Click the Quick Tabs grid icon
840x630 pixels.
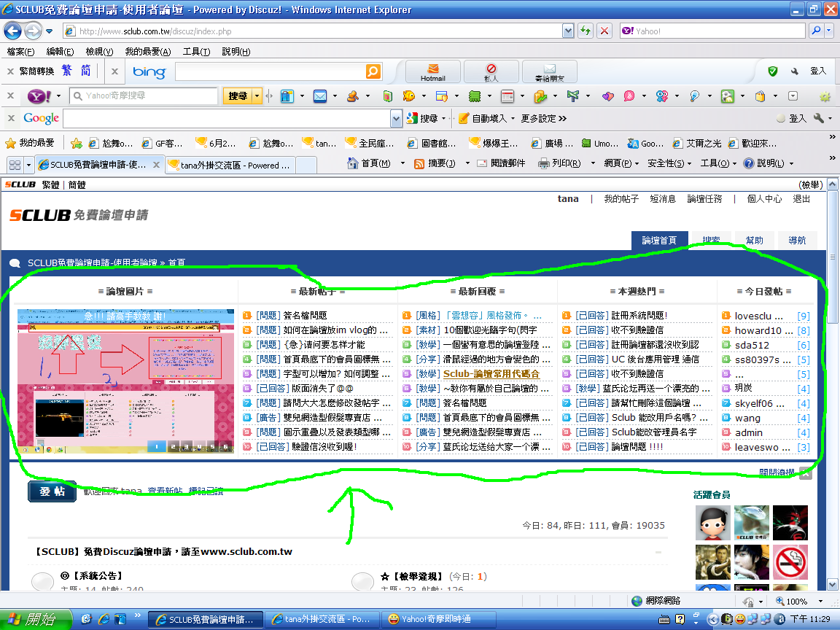(x=14, y=165)
